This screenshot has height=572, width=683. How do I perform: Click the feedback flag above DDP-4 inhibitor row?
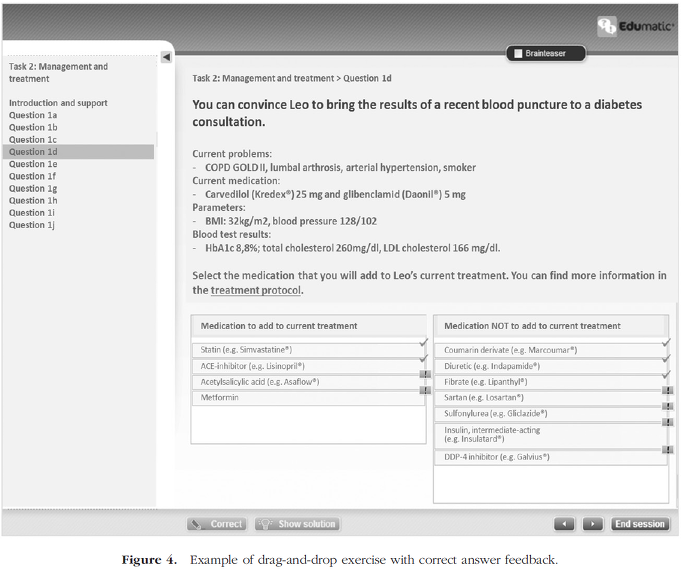pyautogui.click(x=667, y=449)
